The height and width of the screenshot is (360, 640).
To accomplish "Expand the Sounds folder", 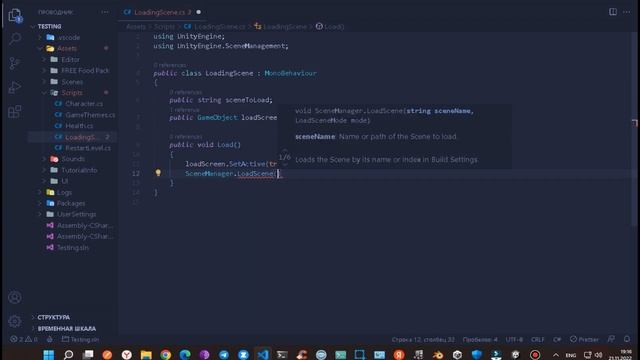I will click(73, 159).
